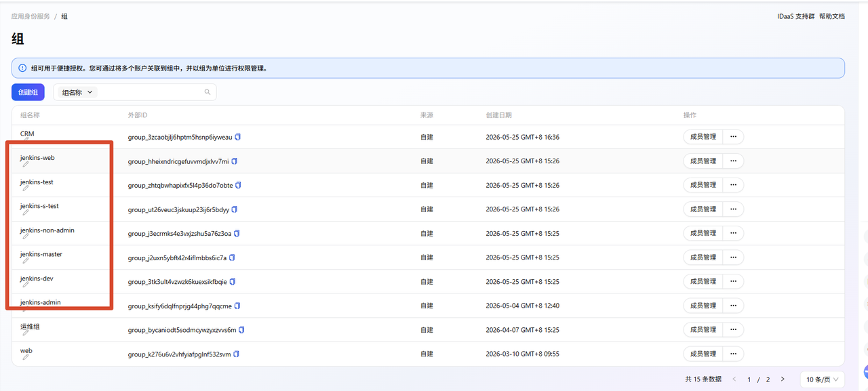This screenshot has width=868, height=391.
Task: Copy the jenkins-admin external ID
Action: [x=238, y=306]
